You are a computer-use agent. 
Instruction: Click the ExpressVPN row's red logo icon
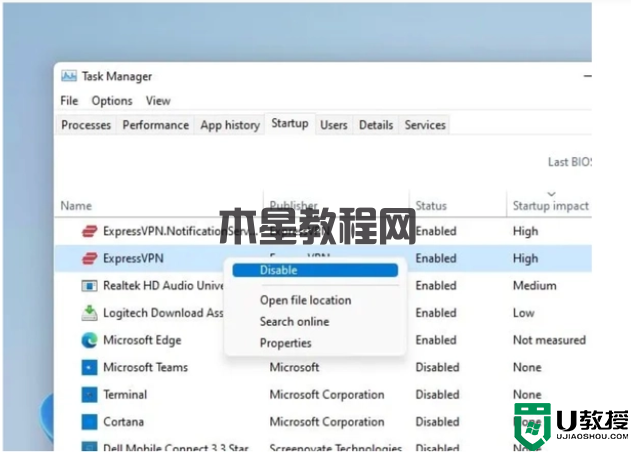[89, 258]
